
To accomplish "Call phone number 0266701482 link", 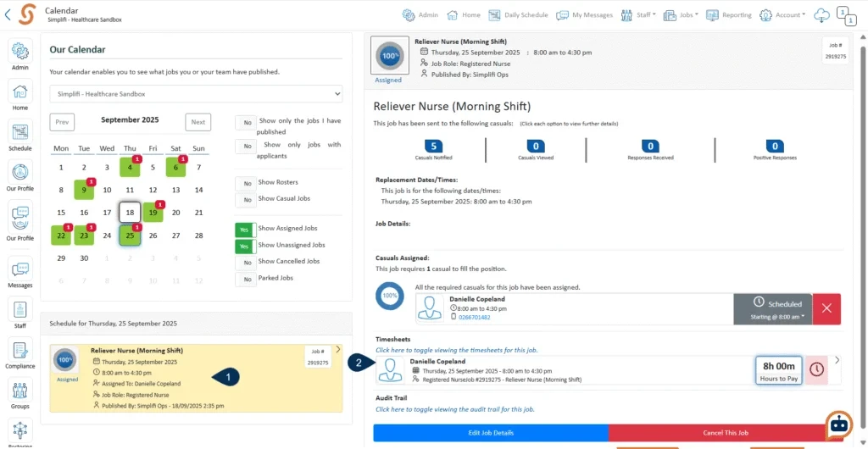I will [475, 318].
